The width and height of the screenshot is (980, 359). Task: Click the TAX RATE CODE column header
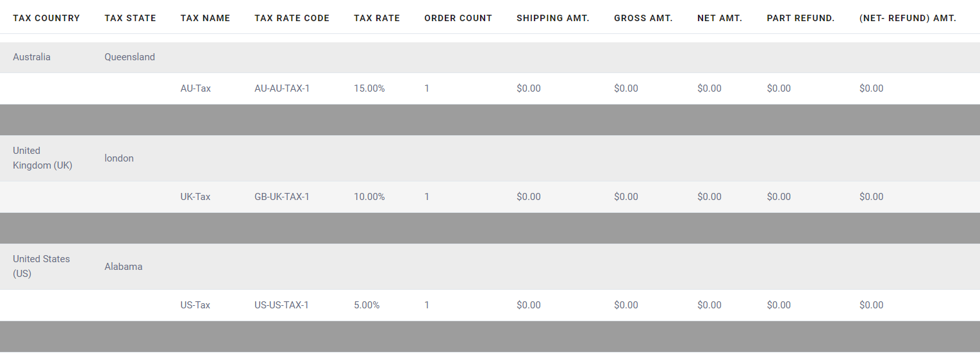(292, 18)
